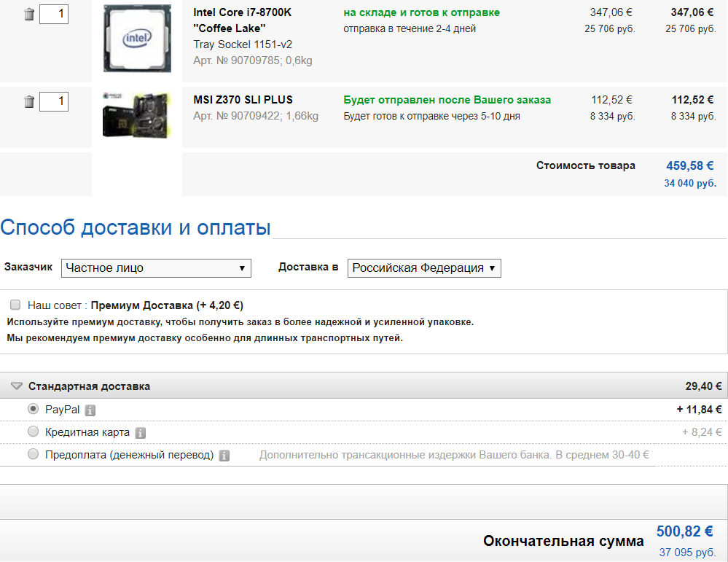Open Кредитная карта info icon
728x562 pixels.
point(140,433)
